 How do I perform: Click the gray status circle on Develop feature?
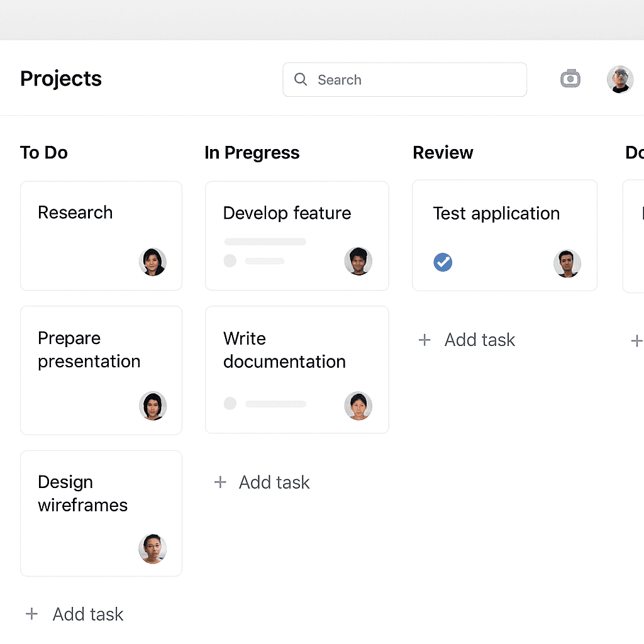pyautogui.click(x=230, y=260)
